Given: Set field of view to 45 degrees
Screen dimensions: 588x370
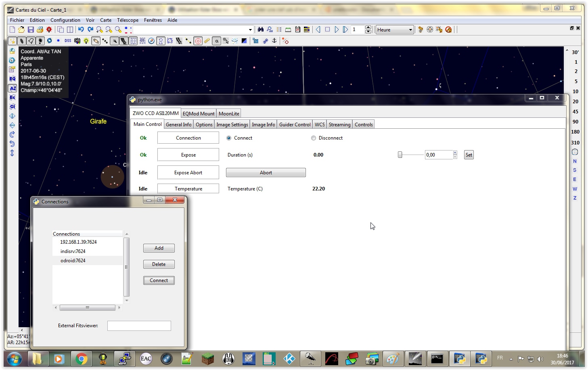Looking at the screenshot, I should [x=575, y=112].
